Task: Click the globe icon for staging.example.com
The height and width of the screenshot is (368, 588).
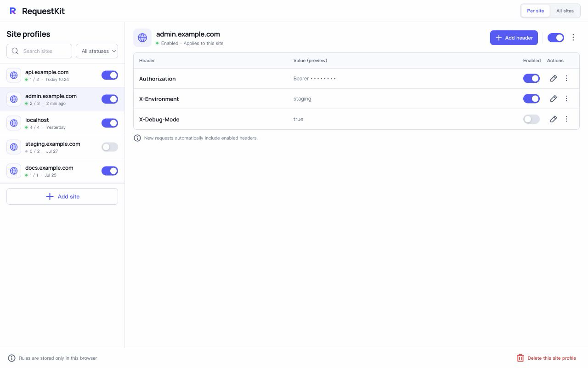Action: click(14, 147)
